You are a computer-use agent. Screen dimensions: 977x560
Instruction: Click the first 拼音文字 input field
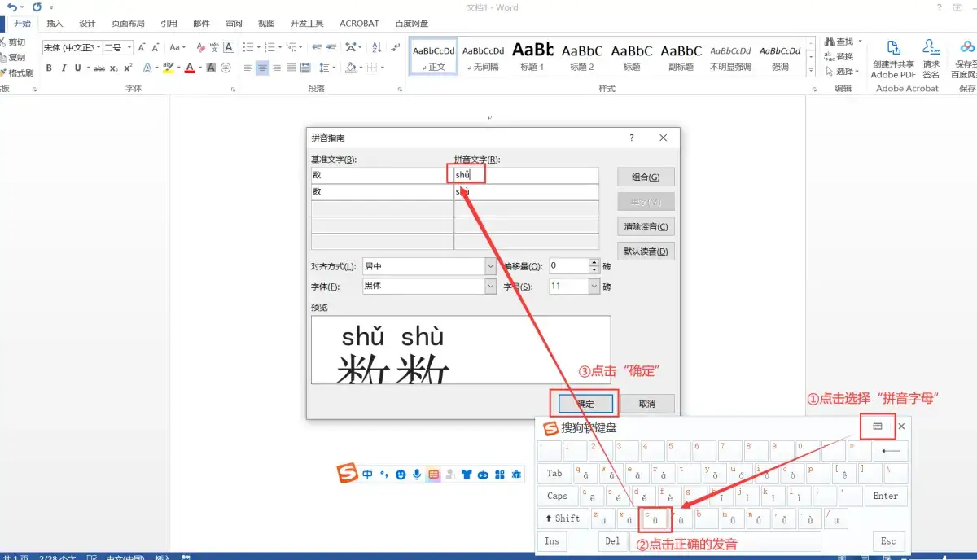525,175
